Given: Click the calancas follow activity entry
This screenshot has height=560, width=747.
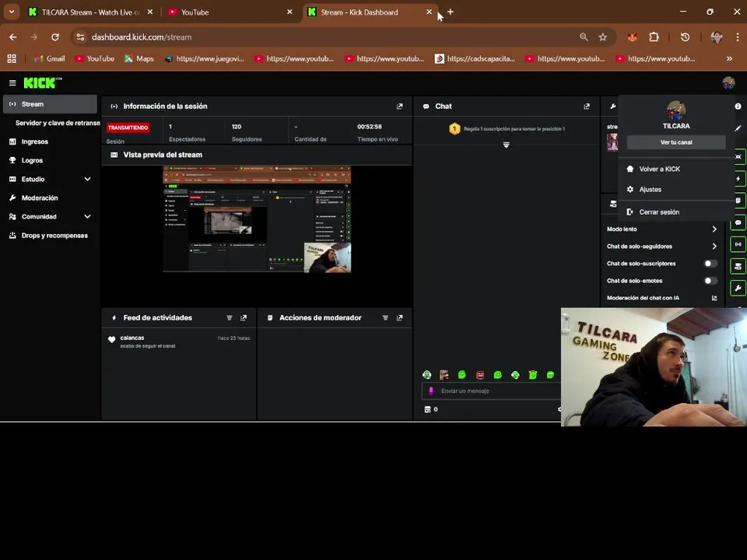Looking at the screenshot, I should [x=179, y=341].
